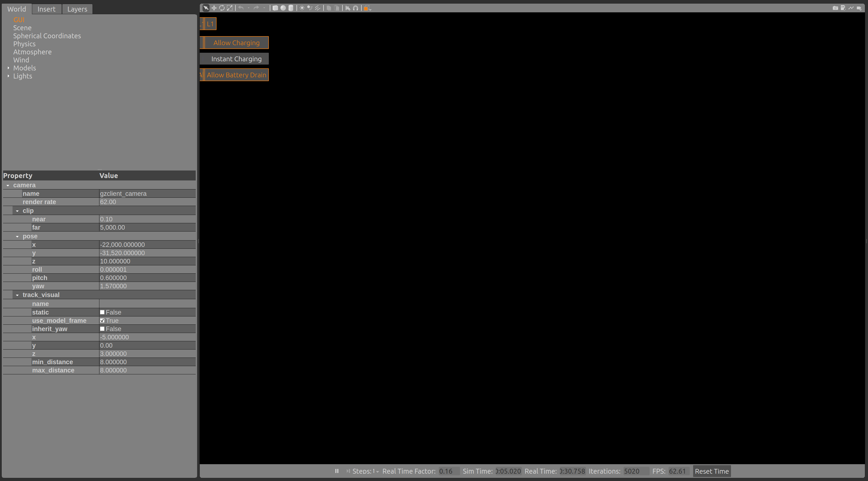868x481 pixels.
Task: Expand the Lights tree item
Action: coord(8,76)
